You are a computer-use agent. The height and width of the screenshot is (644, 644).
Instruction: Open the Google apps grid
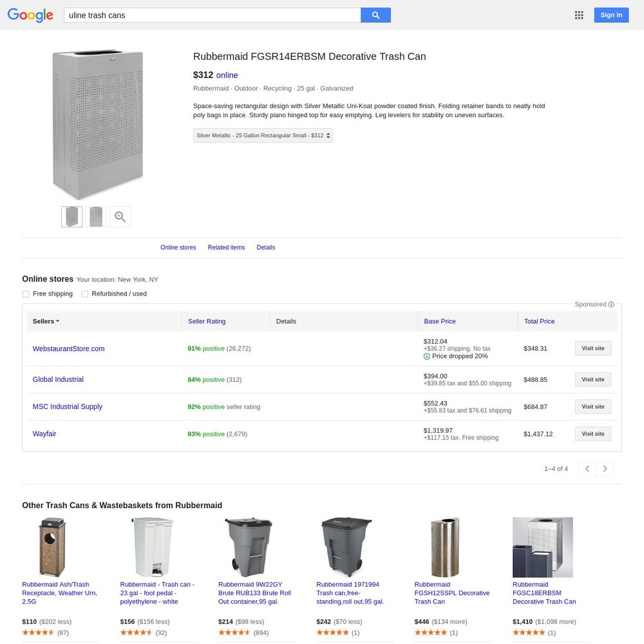(x=579, y=15)
